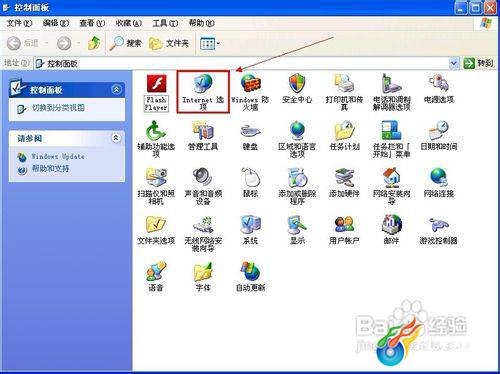Click the 切换到分类视图 link

click(58, 108)
